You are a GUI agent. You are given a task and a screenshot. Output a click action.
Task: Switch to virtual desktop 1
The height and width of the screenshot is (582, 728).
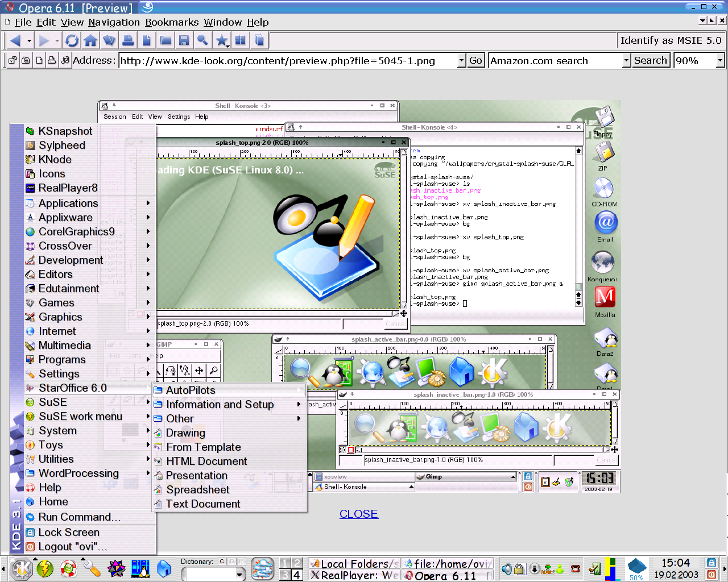click(x=285, y=563)
